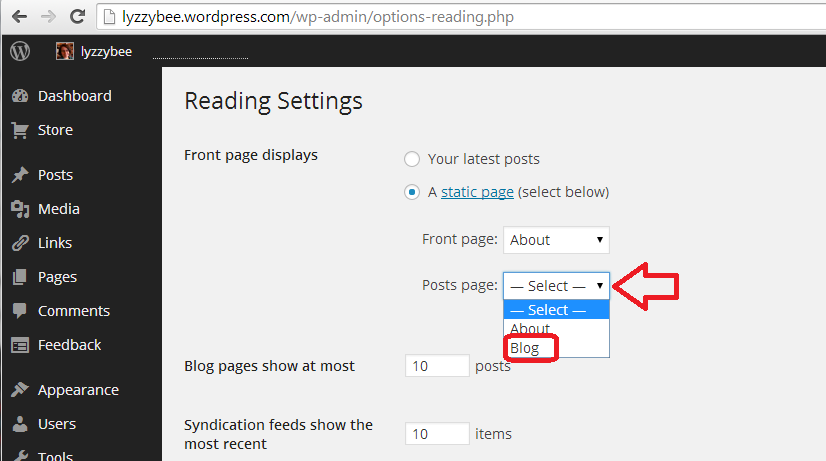Collapse the Posts page dropdown
The height and width of the screenshot is (461, 826).
(556, 286)
